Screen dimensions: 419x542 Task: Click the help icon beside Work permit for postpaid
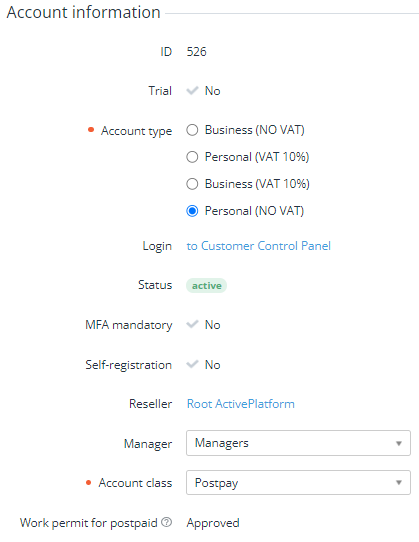pyautogui.click(x=167, y=522)
